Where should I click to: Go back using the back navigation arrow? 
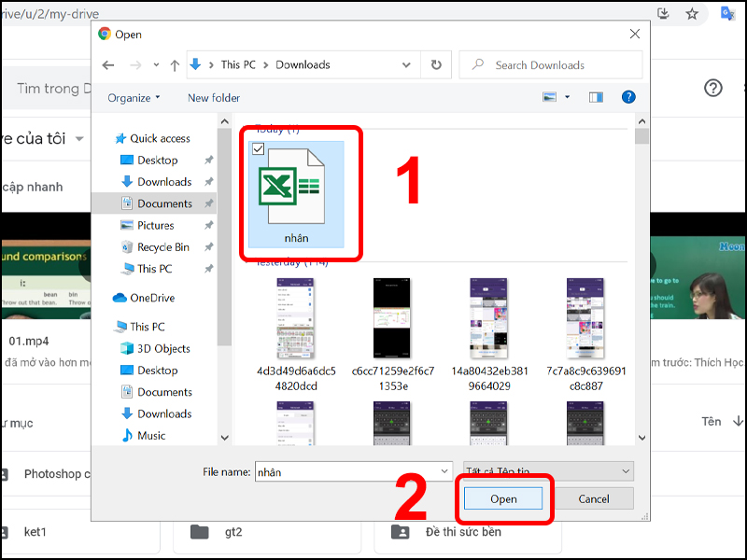point(107,64)
